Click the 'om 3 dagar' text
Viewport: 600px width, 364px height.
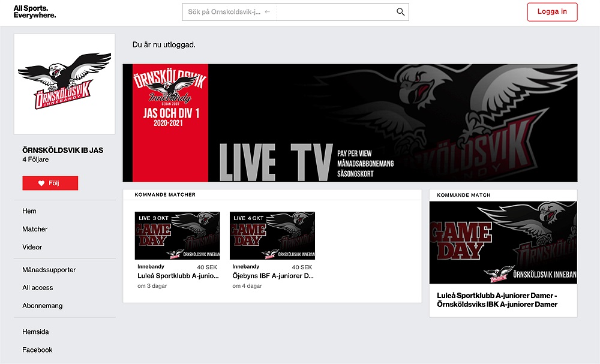point(152,286)
